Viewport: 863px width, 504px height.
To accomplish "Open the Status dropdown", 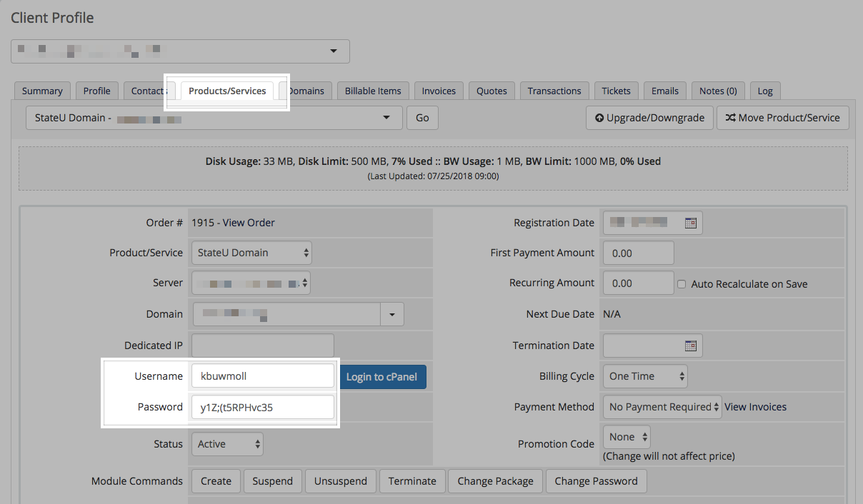I will point(227,444).
